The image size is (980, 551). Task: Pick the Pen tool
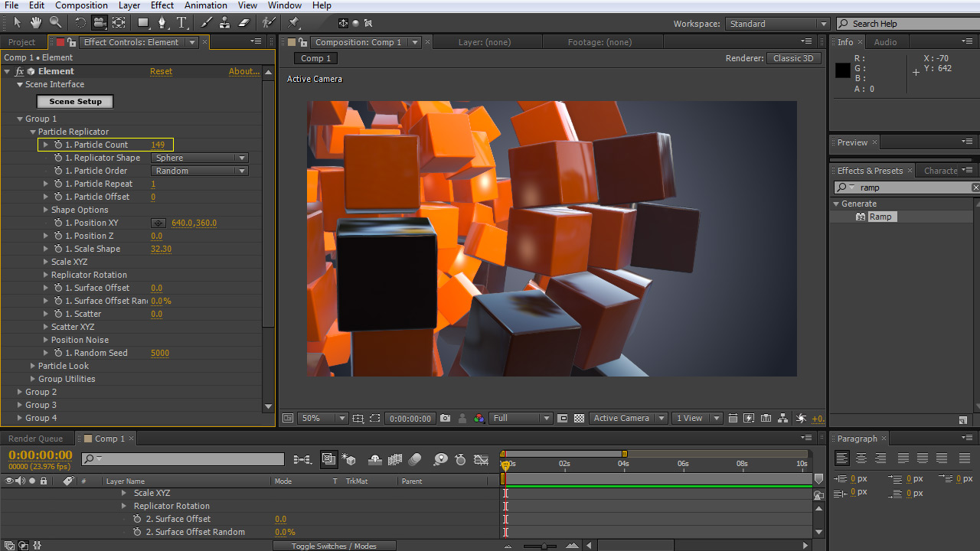(x=162, y=23)
